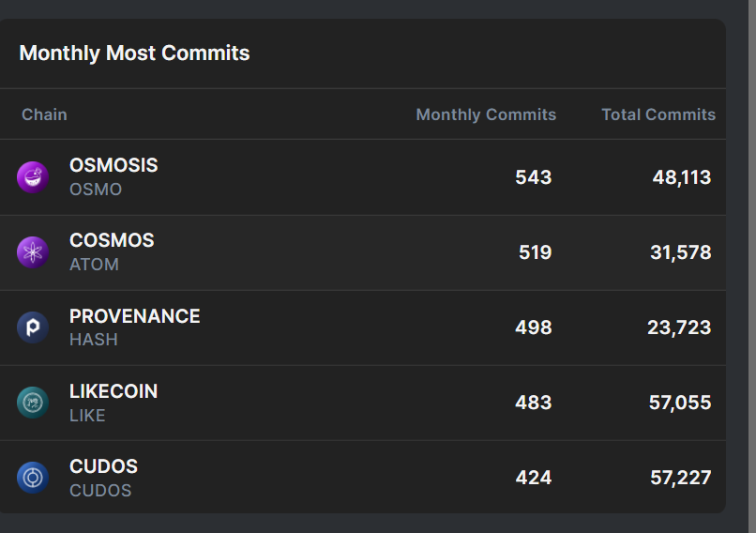Click the ATOM ticker symbol text
The image size is (756, 533).
pos(94,265)
